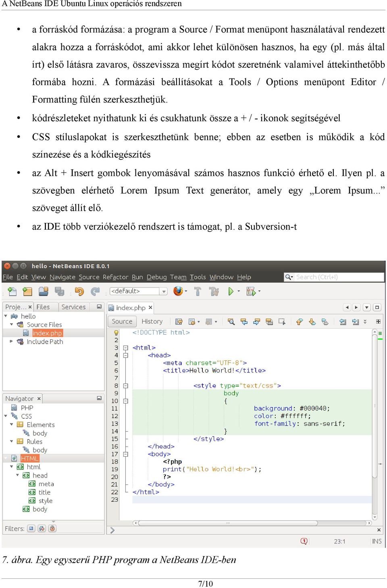The height and width of the screenshot is (588, 387).
Task: Click the New File toolbar icon
Action: pyautogui.click(x=12, y=291)
